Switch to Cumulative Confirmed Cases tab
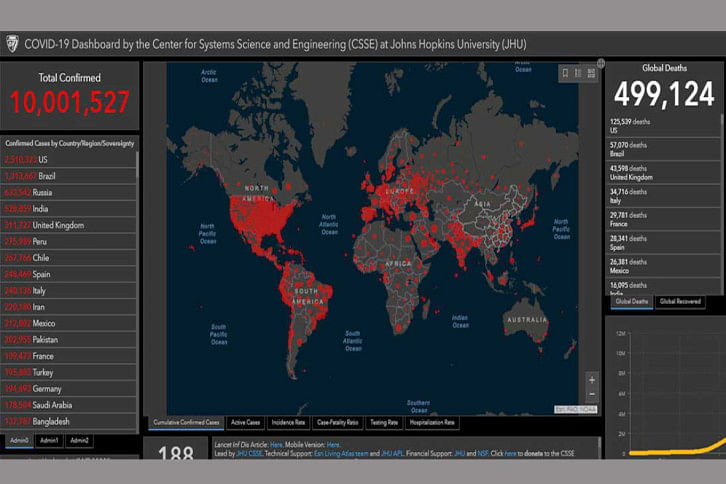This screenshot has height=484, width=726. (186, 422)
